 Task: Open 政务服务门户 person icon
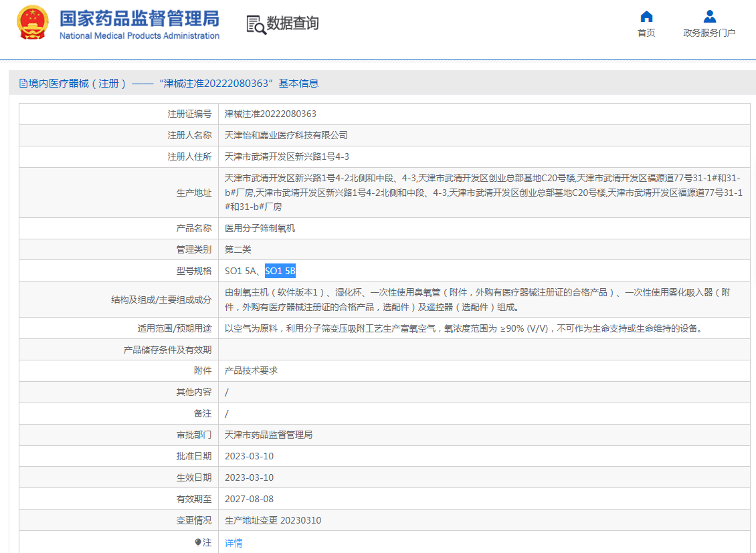tap(709, 17)
